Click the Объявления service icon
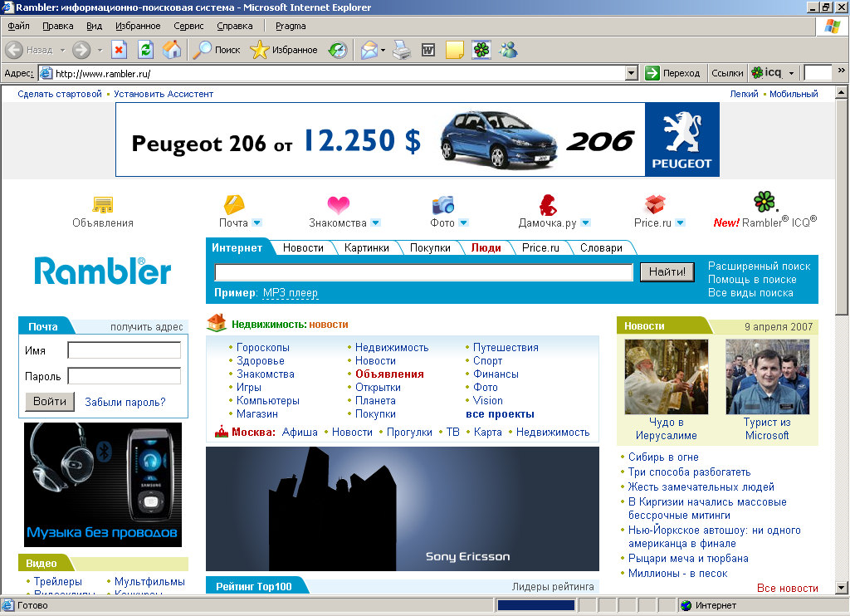This screenshot has width=850, height=616. (102, 204)
